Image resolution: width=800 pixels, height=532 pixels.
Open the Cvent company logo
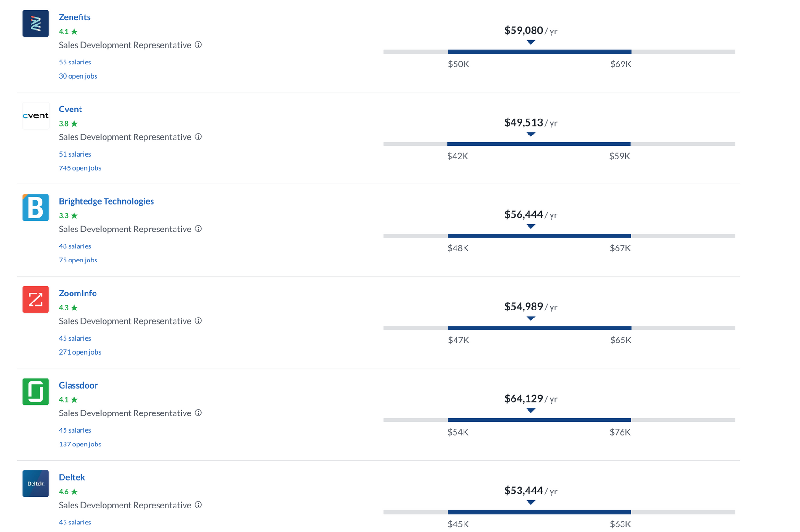point(35,115)
